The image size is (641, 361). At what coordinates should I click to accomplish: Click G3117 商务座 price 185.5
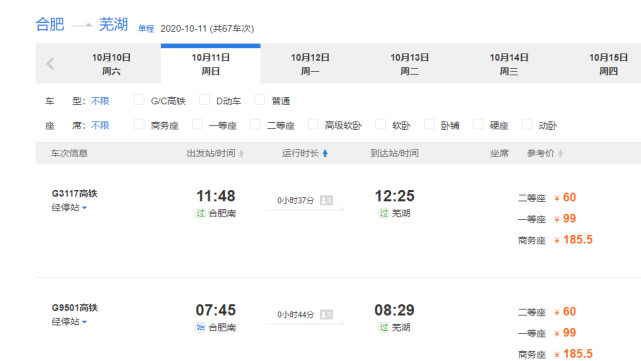[578, 240]
